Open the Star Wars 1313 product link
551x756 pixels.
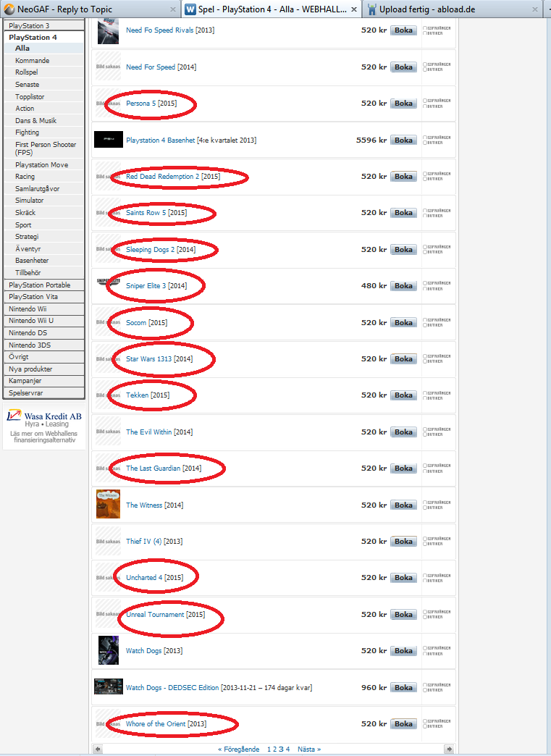point(148,358)
